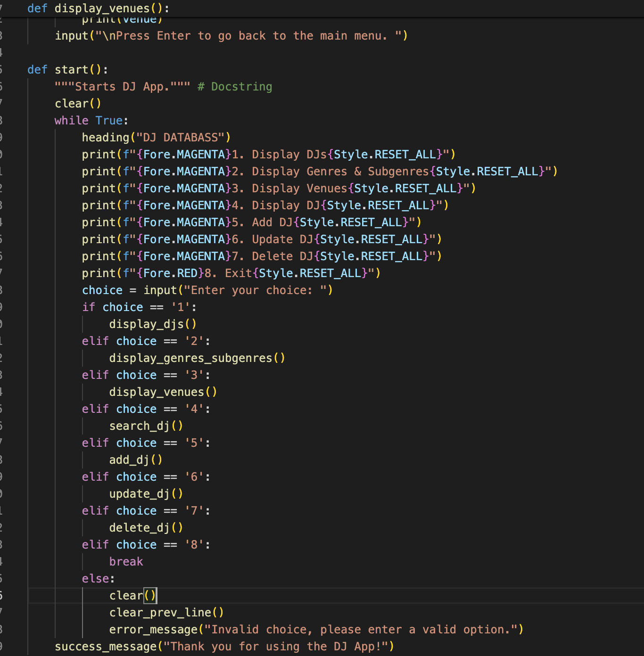
Task: Click the print line "3. Display Venues"
Action: tap(279, 189)
